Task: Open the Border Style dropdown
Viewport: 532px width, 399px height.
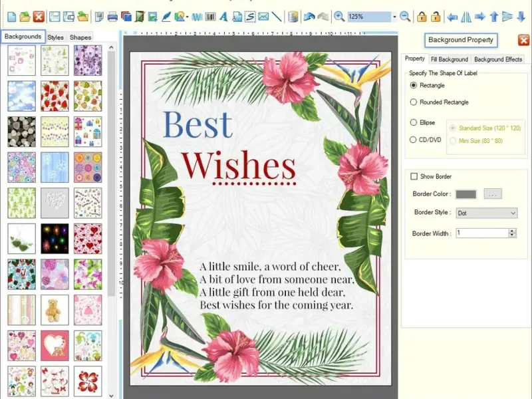Action: pyautogui.click(x=487, y=213)
